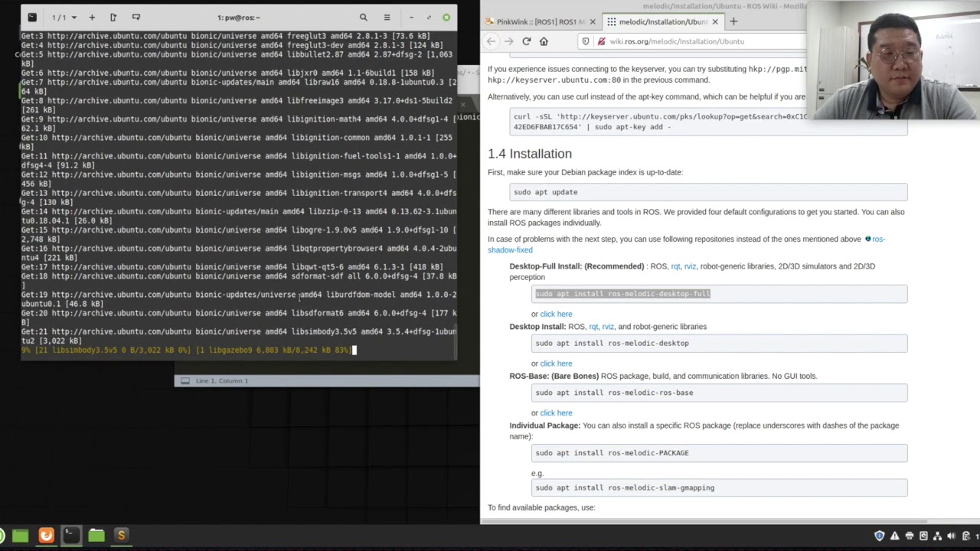980x551 pixels.
Task: Click the insecure connection padlock icon
Action: 601,41
